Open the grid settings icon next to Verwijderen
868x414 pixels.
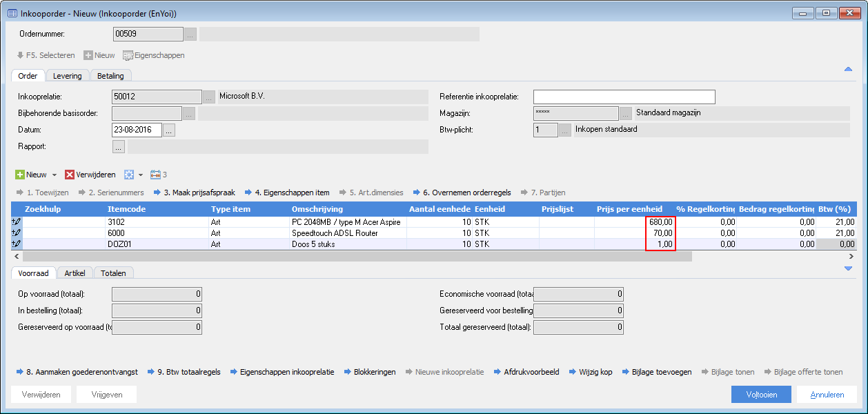tap(128, 175)
